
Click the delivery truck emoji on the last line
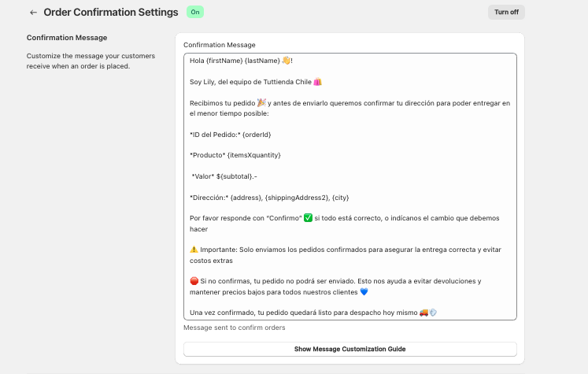(x=423, y=313)
